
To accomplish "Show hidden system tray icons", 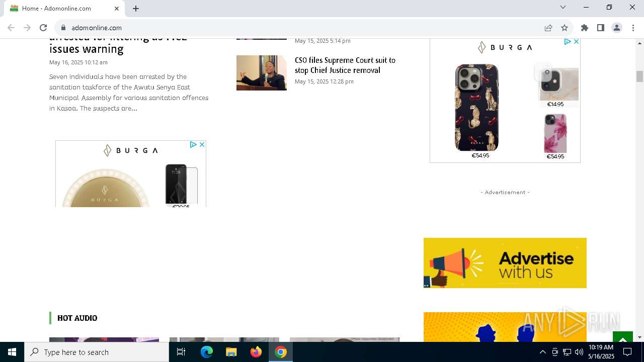I will click(x=542, y=352).
